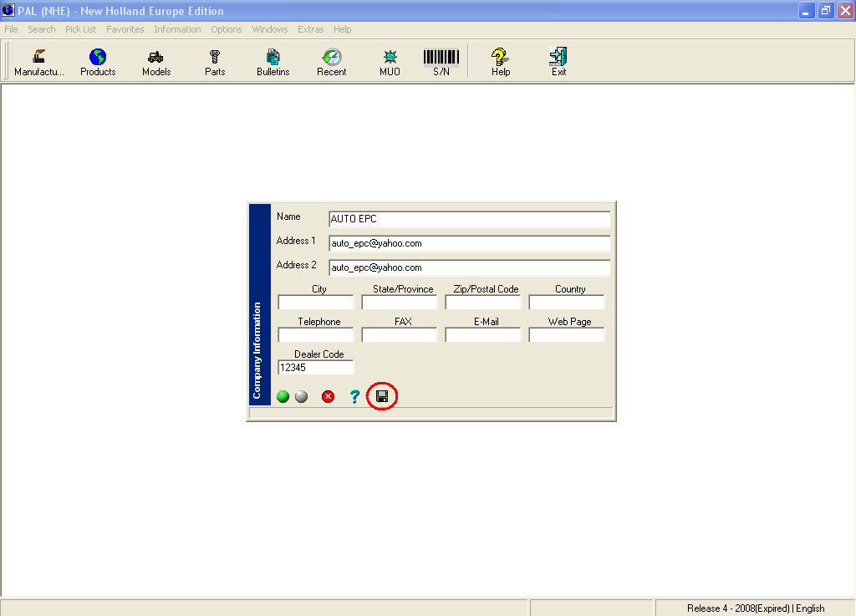Click the MUO toolbar icon

[390, 62]
